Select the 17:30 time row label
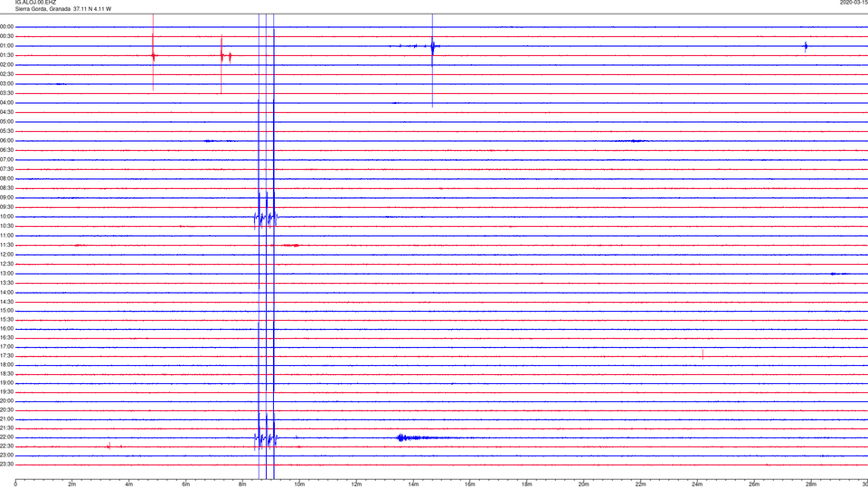 click(x=7, y=356)
